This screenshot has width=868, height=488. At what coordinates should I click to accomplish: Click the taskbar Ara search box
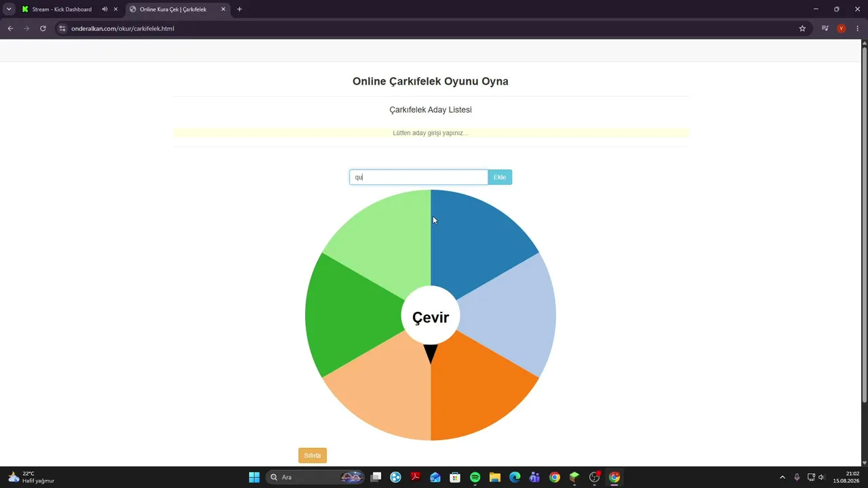pos(316,477)
